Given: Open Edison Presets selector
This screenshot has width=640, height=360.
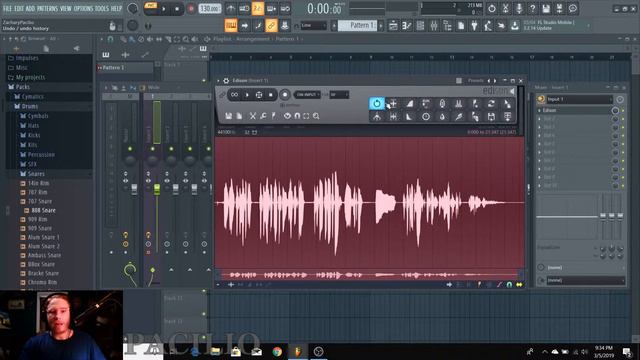Looking at the screenshot, I should pos(475,81).
